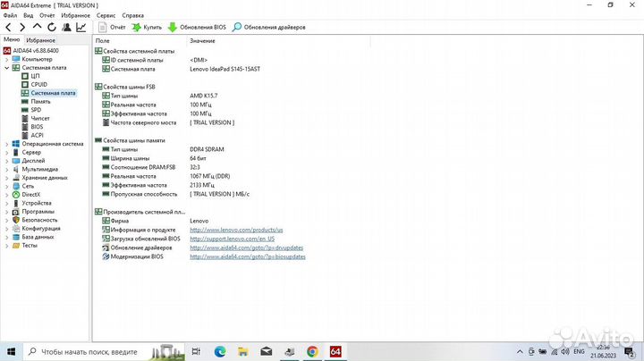Screen dimensions: 644x361
Task: Select the ACPI item in the tree
Action: (37, 135)
